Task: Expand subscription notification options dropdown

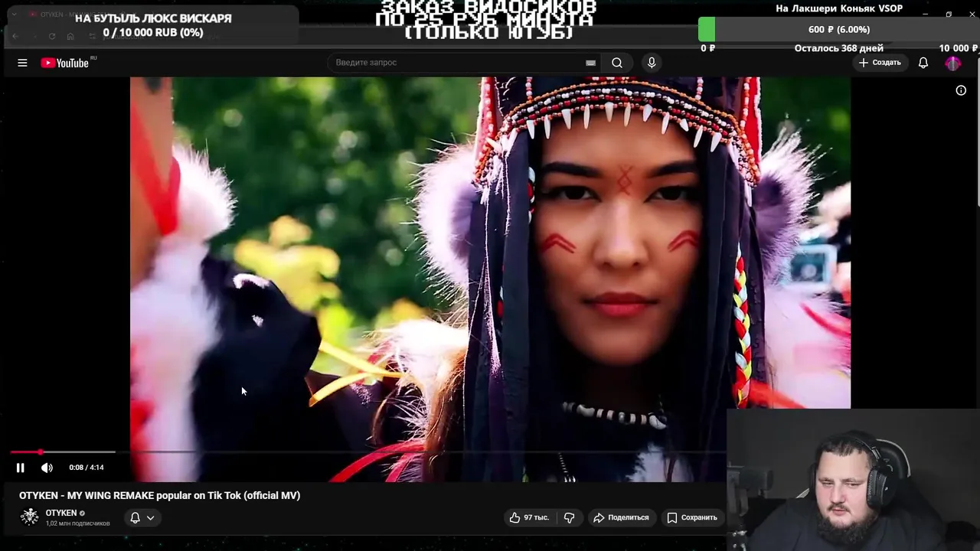Action: (142, 517)
